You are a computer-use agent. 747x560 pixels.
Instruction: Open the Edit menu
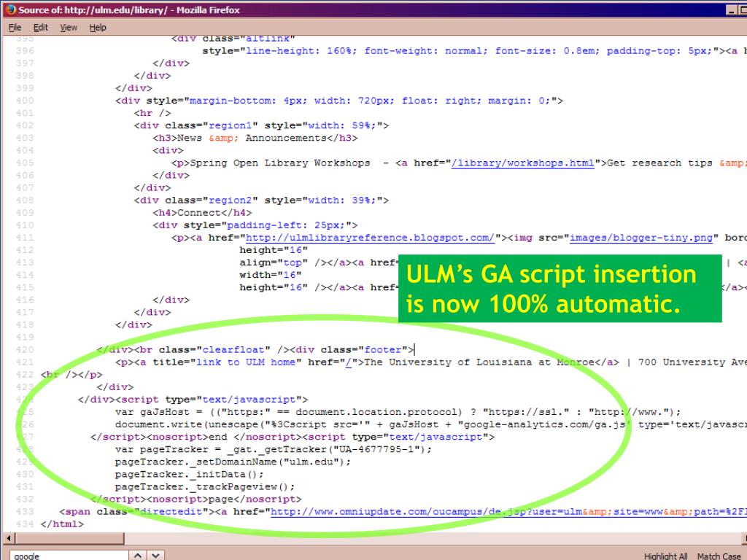tap(41, 28)
